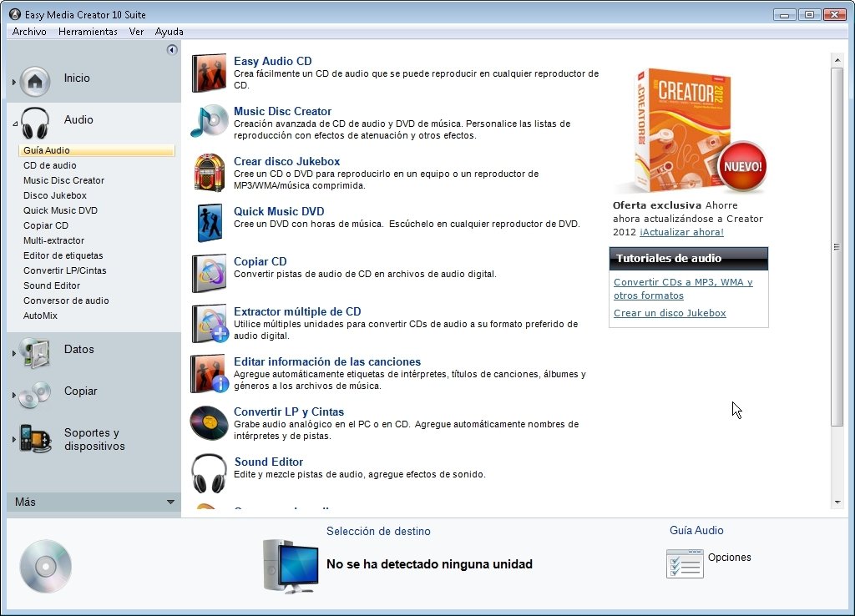The image size is (855, 616).
Task: Click the Copiar discs sidebar icon
Action: pyautogui.click(x=34, y=395)
